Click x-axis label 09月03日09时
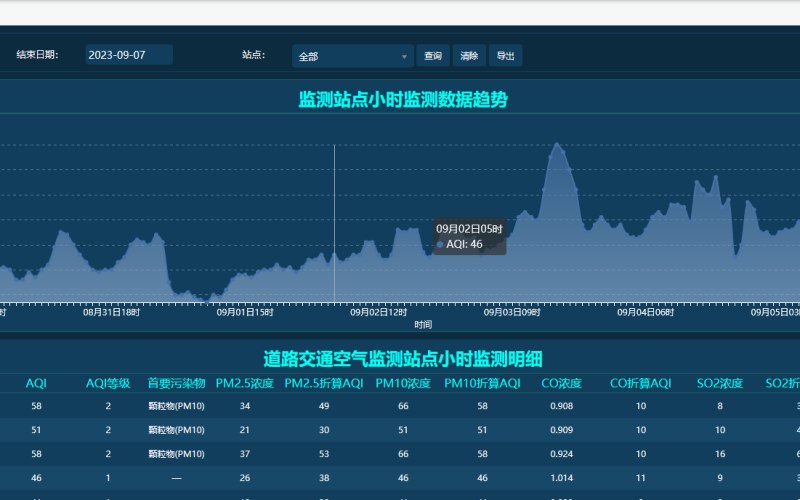 (512, 312)
